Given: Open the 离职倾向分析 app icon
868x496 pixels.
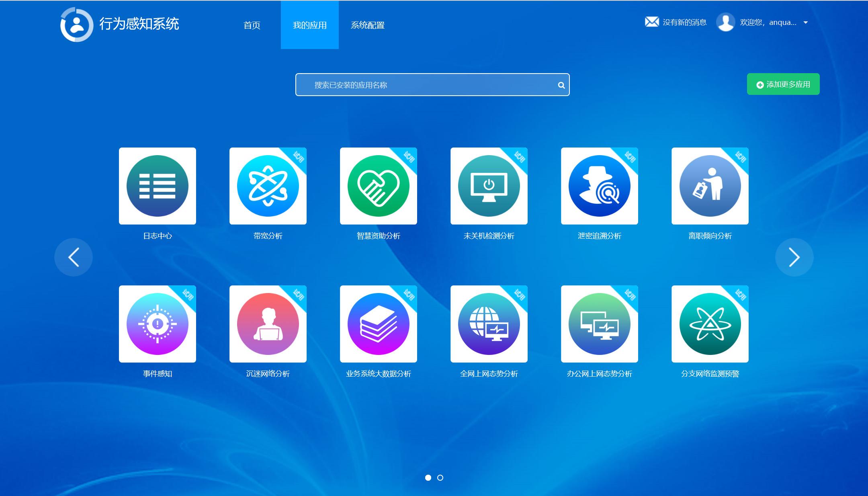Looking at the screenshot, I should [x=710, y=186].
